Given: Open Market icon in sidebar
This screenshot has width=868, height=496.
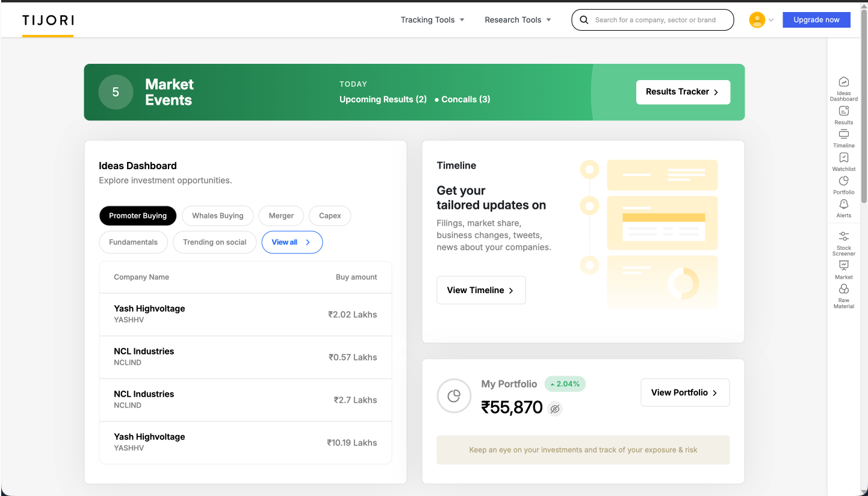Looking at the screenshot, I should point(843,266).
